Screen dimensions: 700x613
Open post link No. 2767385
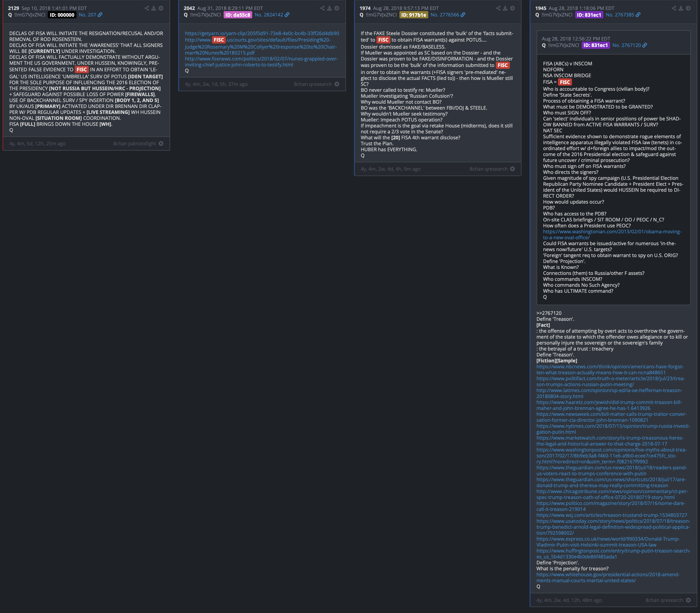coord(623,15)
